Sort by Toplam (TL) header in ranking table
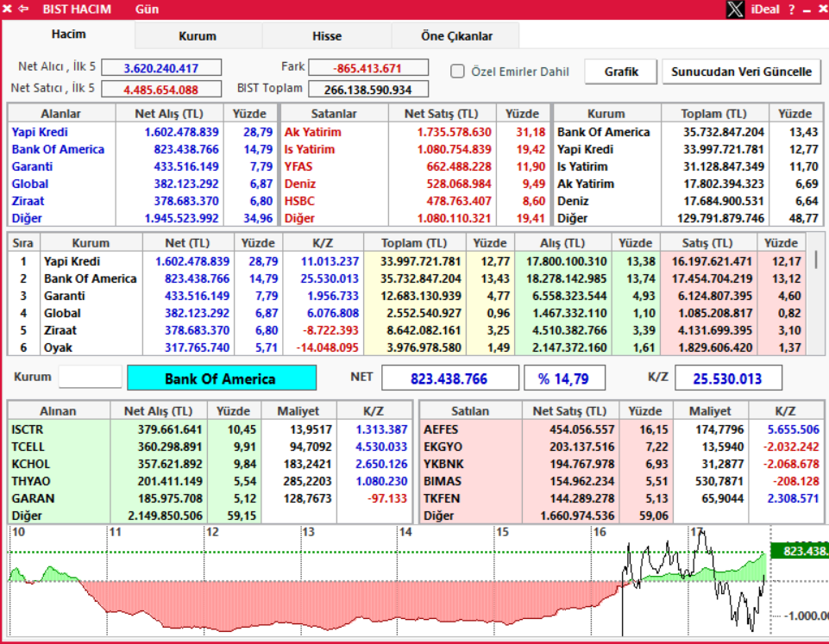The height and width of the screenshot is (644, 829). [414, 243]
